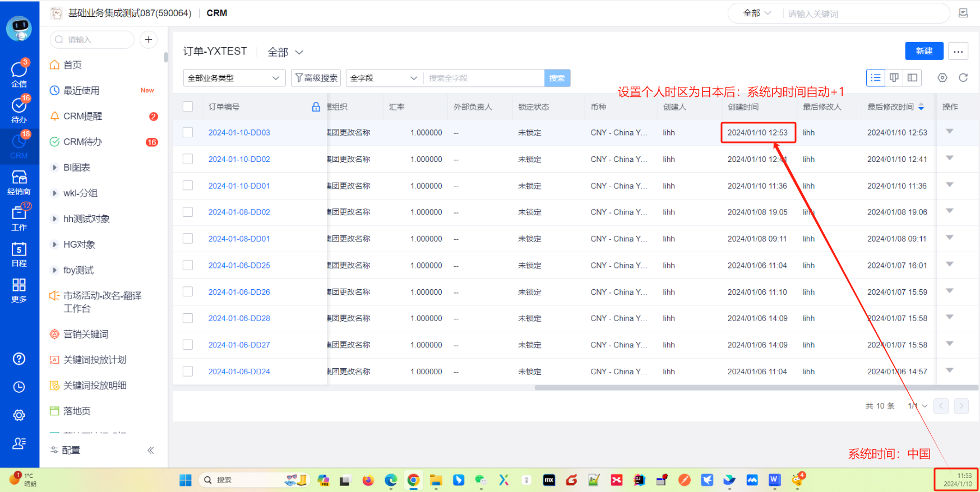Screen dimensions: 980x492
Task: Open Word in the taskbar
Action: coord(775,480)
